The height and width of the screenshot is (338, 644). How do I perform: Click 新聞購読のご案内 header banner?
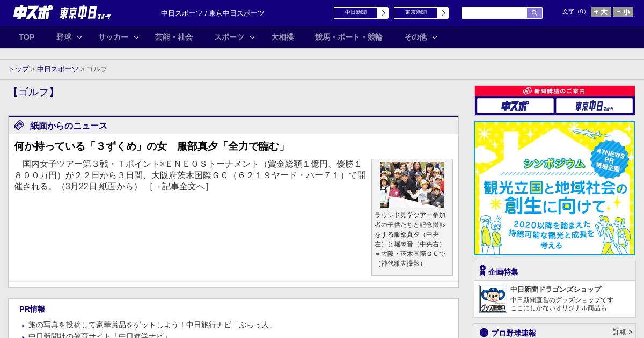554,91
